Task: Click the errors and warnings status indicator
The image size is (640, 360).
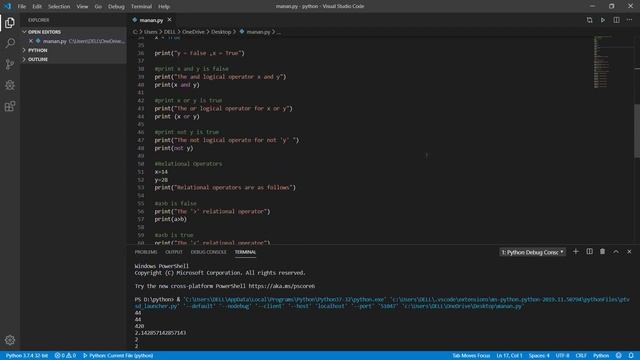Action: pyautogui.click(x=65, y=356)
